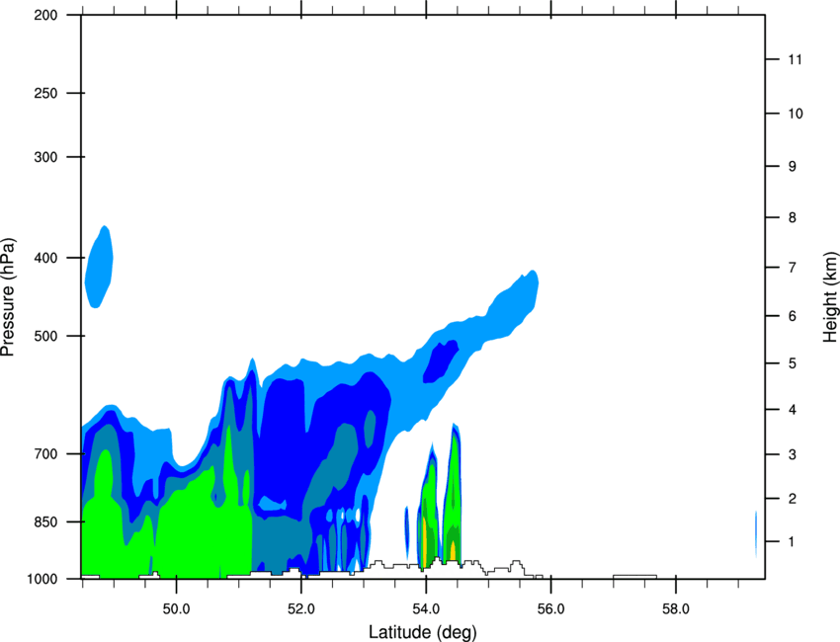
Task: Click the 'Pressure (hPa)' axis title
Action: [8, 296]
